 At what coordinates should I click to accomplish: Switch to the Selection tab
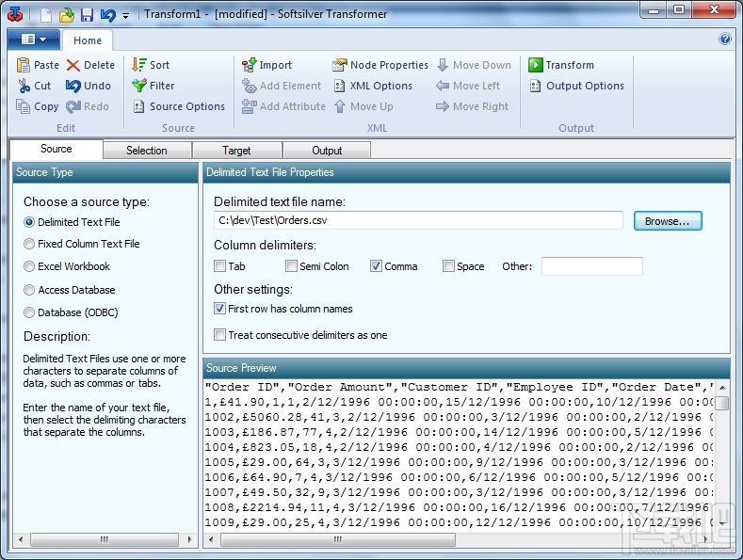pos(147,151)
